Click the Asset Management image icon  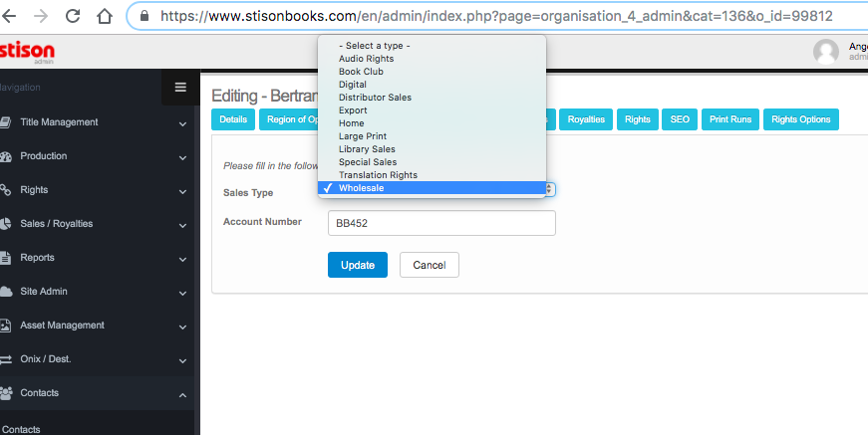pos(5,326)
